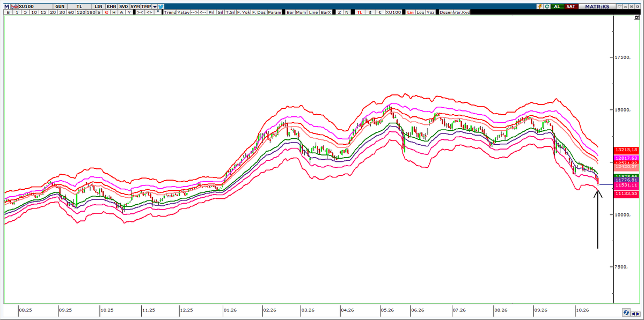Expand chart with the <> button
Image resolution: width=644 pixels, height=320 pixels.
(149, 12)
